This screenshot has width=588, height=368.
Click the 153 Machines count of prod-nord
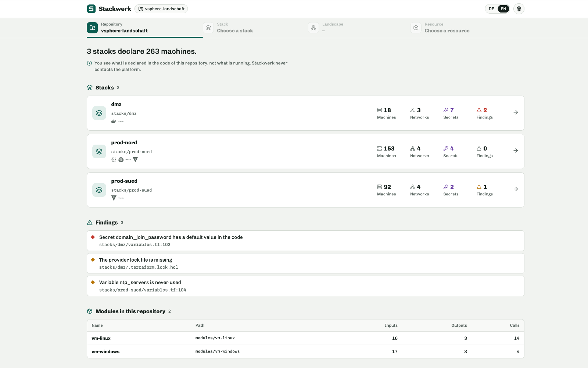pos(386,152)
